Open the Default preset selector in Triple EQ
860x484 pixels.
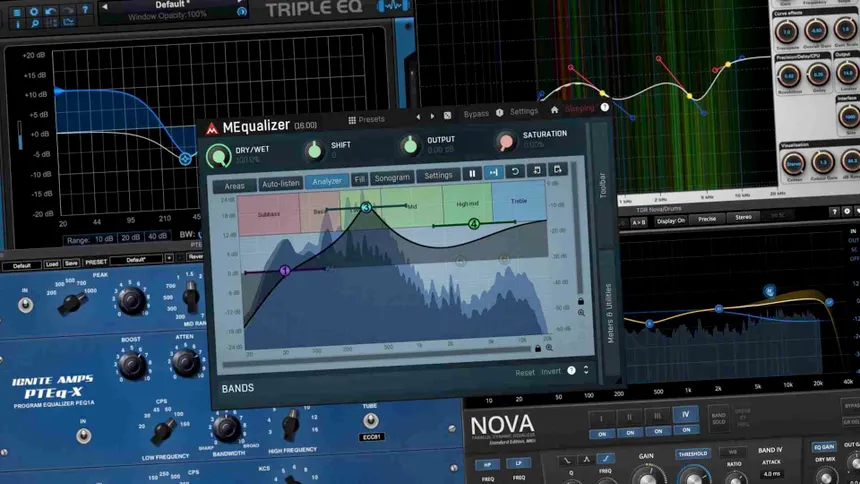coord(170,5)
